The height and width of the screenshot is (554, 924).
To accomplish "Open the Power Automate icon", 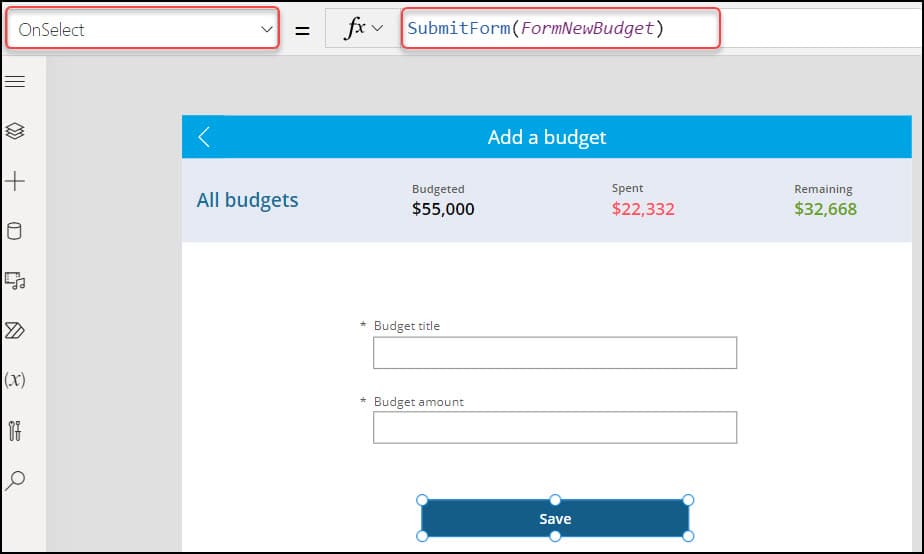I will point(15,331).
